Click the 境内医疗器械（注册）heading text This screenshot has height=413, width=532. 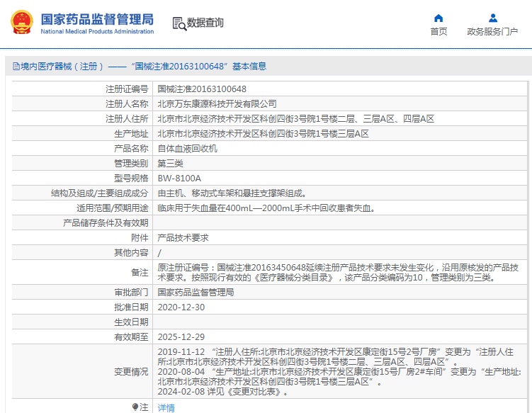[x=62, y=66]
